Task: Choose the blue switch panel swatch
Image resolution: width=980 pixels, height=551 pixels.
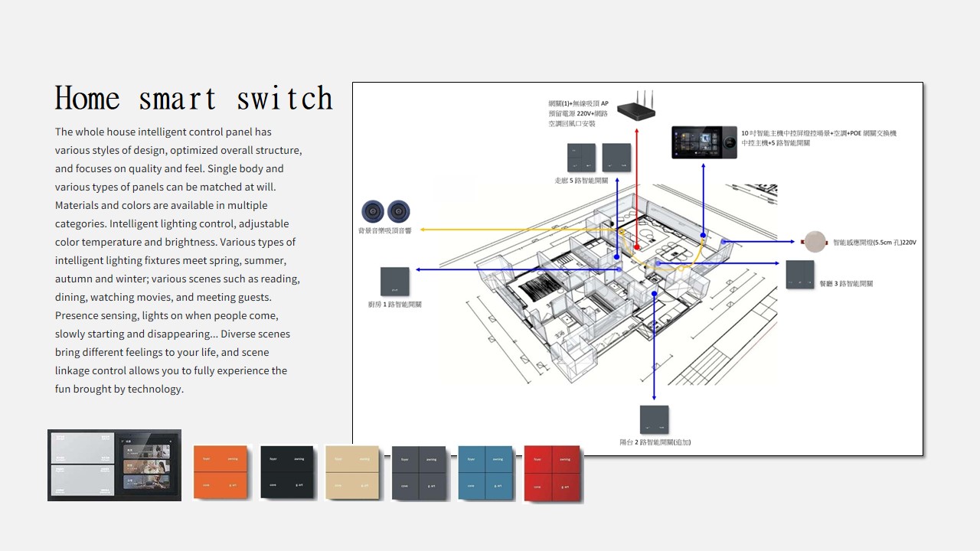Action: pyautogui.click(x=485, y=473)
